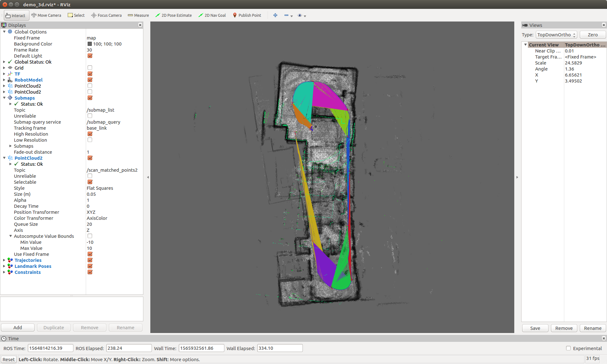The height and width of the screenshot is (364, 607).
Task: Enable the Grid display checkbox
Action: pos(90,67)
